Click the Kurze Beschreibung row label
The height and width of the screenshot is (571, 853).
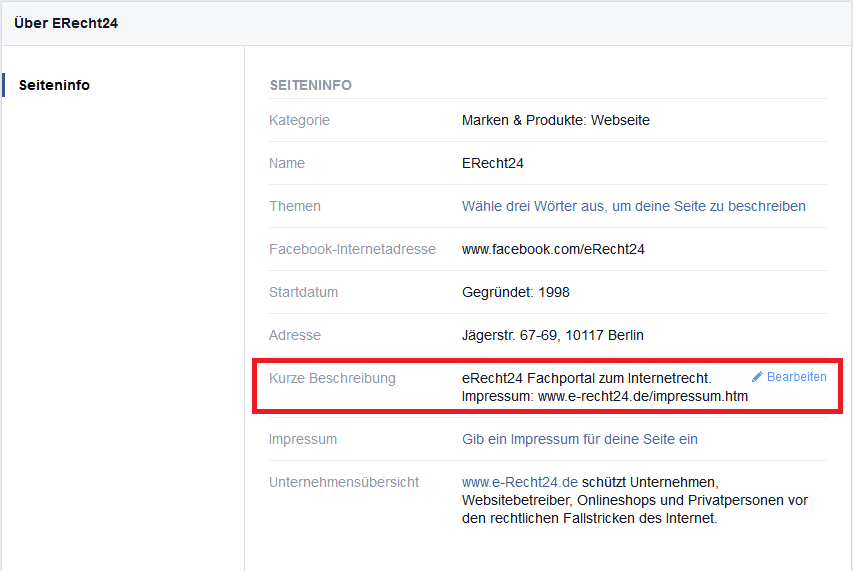(x=332, y=378)
